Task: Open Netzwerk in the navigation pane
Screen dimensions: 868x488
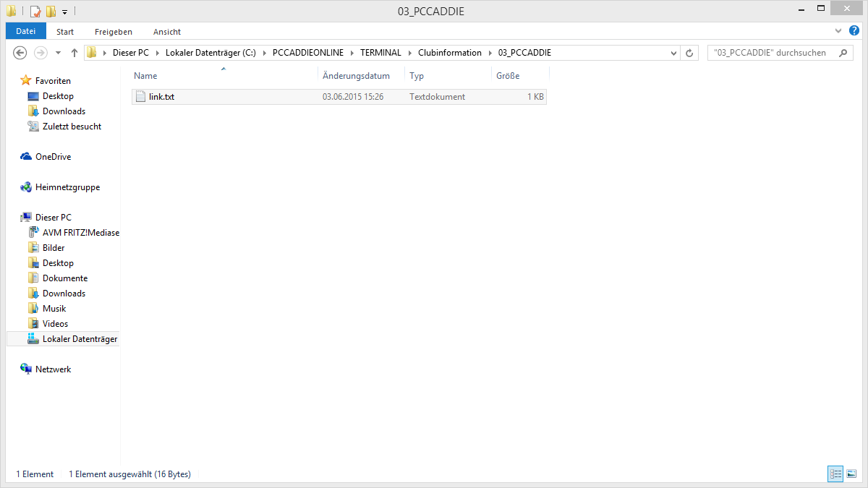Action: tap(54, 369)
